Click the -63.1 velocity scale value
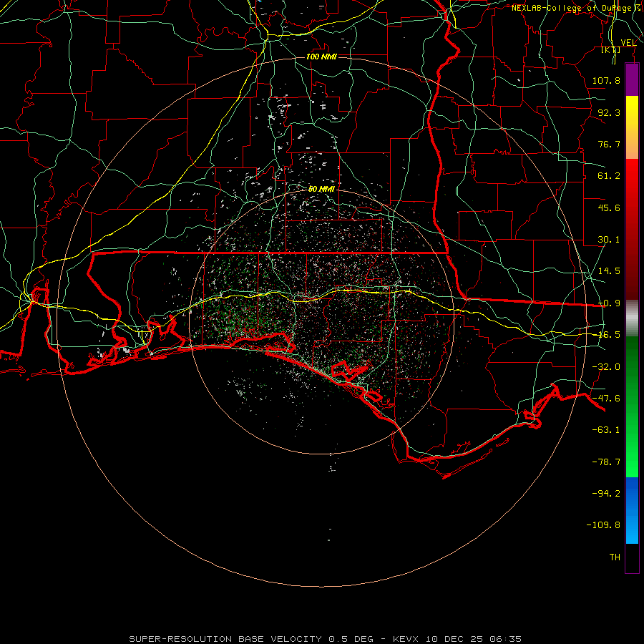 pos(606,430)
